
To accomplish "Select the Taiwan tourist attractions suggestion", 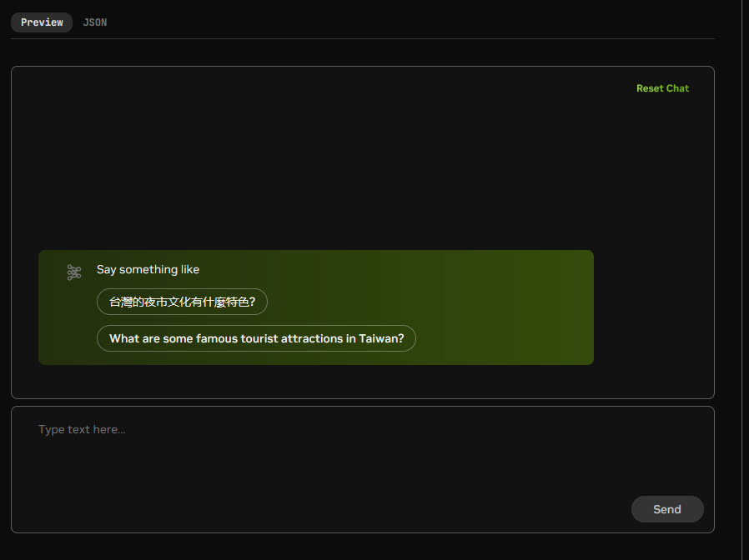I will 256,338.
